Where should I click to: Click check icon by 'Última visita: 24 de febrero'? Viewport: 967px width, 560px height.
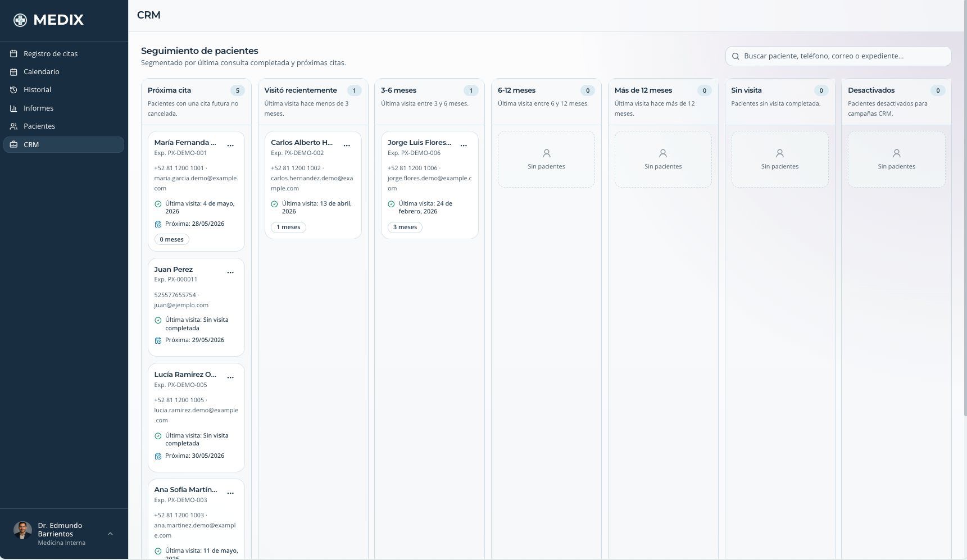pos(391,204)
